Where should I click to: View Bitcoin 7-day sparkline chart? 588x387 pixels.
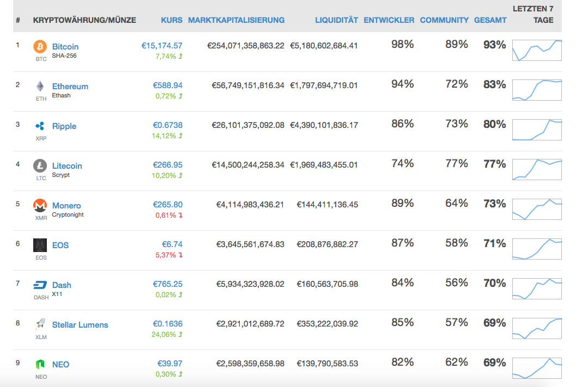pyautogui.click(x=537, y=50)
